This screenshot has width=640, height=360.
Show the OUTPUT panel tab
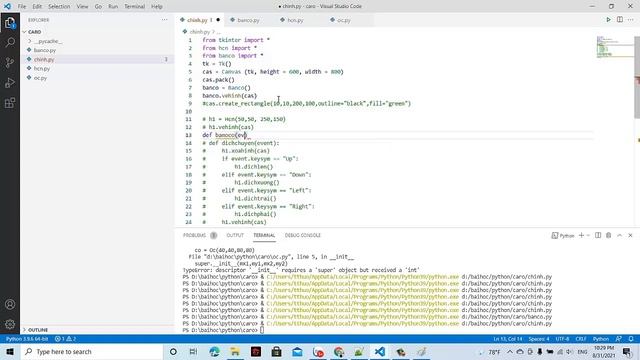(x=235, y=235)
